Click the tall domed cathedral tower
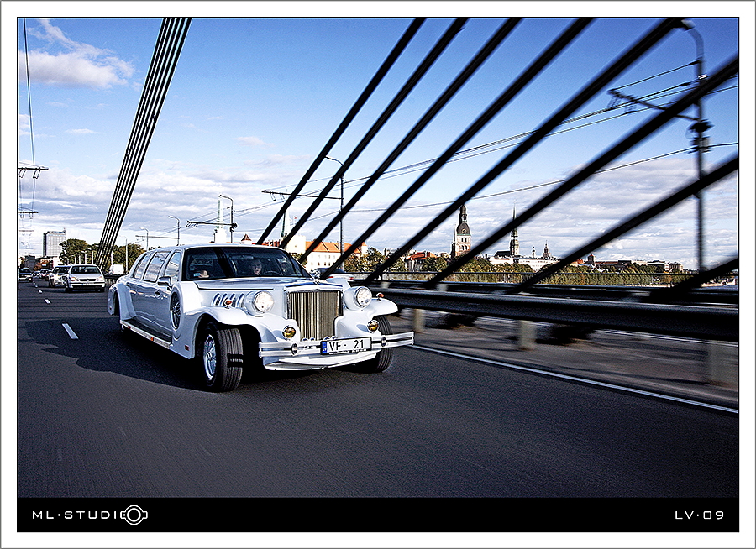 (462, 232)
